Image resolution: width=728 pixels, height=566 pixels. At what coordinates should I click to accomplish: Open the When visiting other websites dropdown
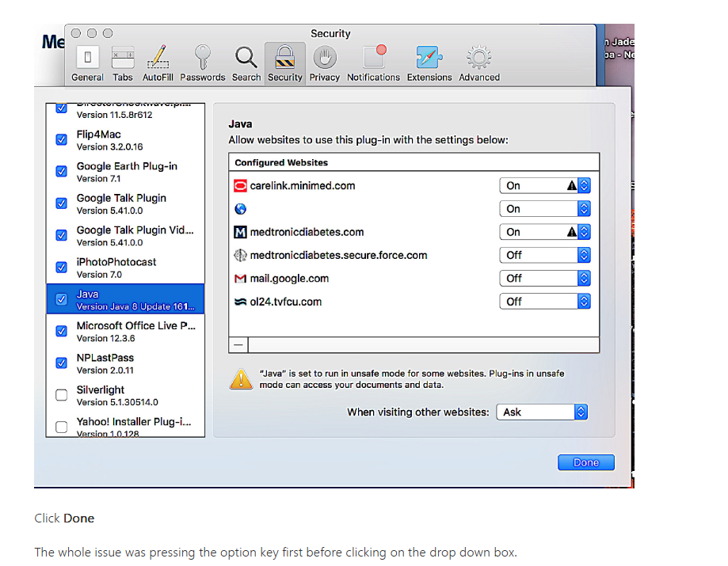542,412
